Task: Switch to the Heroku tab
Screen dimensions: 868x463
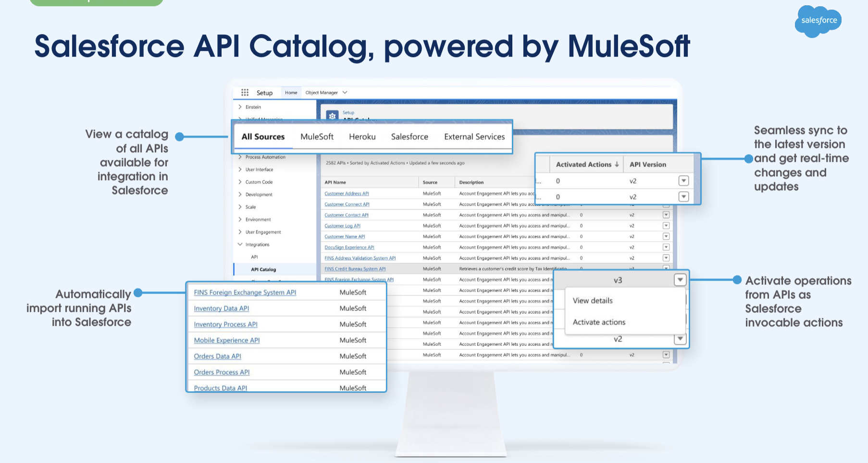Action: tap(362, 137)
